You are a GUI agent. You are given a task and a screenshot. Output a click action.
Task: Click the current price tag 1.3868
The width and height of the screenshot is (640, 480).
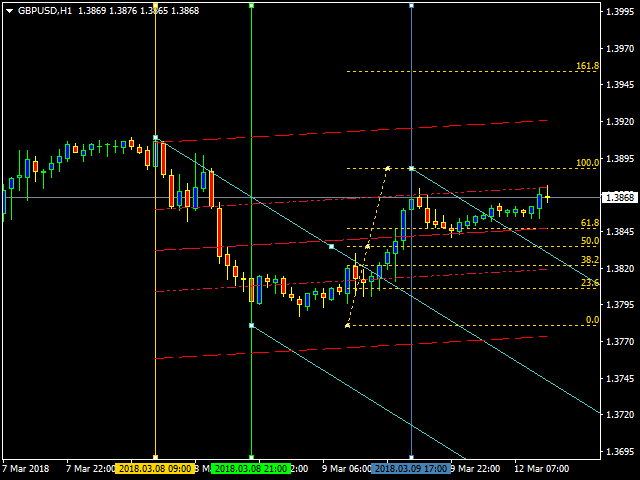pyautogui.click(x=620, y=198)
